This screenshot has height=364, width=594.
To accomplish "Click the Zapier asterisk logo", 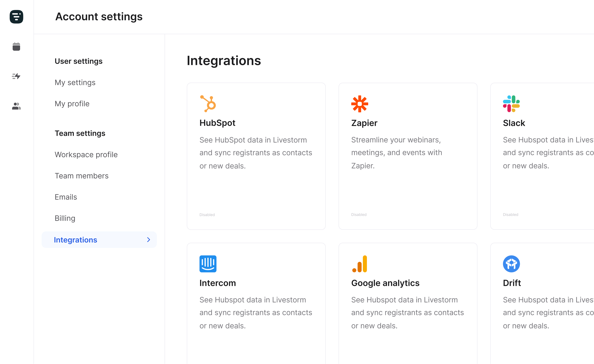I will tap(360, 104).
